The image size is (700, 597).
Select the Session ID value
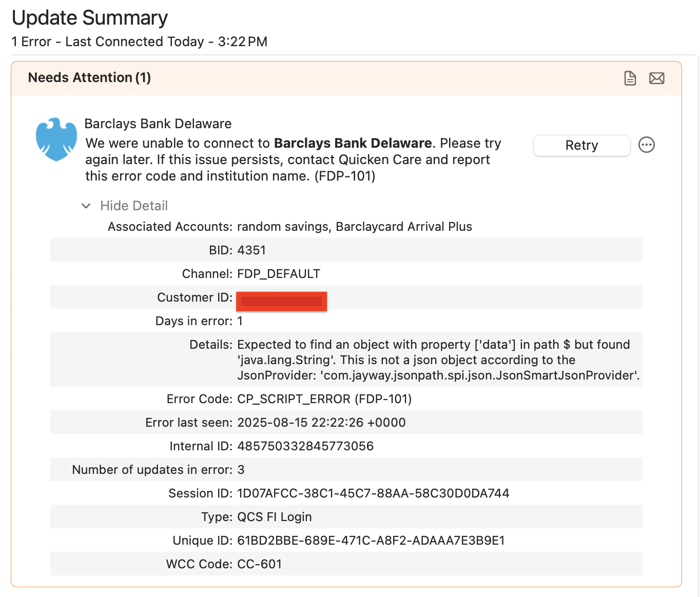[373, 493]
